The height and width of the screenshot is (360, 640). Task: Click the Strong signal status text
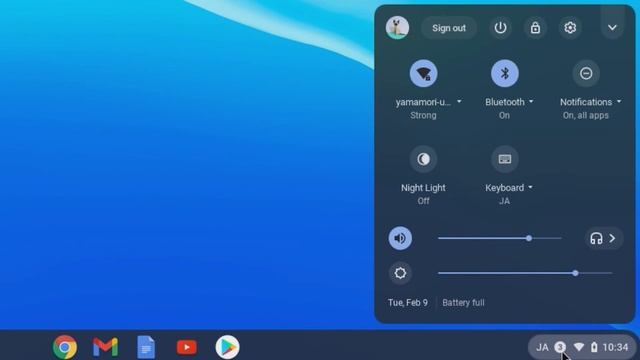coord(423,116)
